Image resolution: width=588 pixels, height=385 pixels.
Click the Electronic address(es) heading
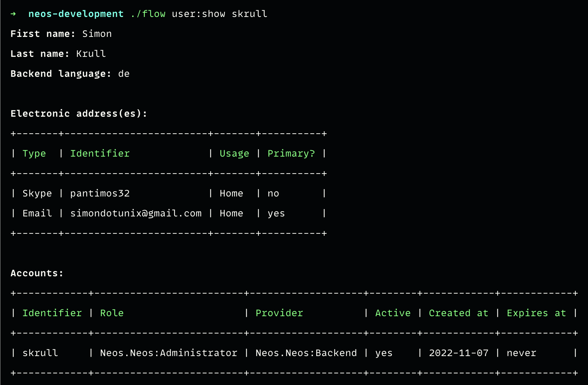pyautogui.click(x=79, y=114)
